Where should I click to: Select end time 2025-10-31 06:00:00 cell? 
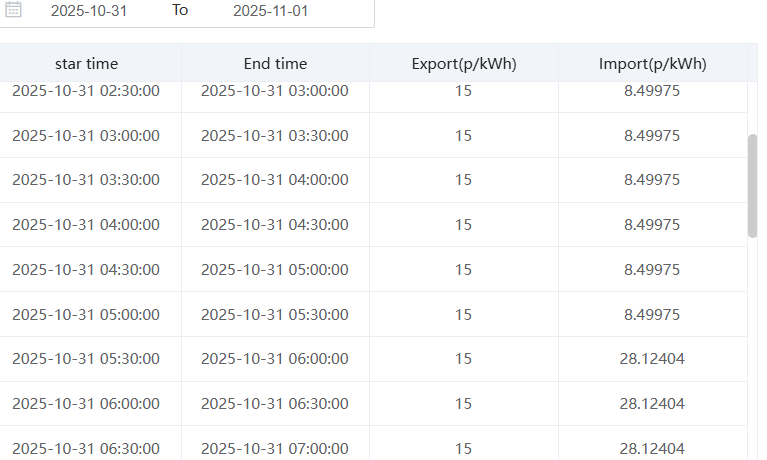pos(275,359)
